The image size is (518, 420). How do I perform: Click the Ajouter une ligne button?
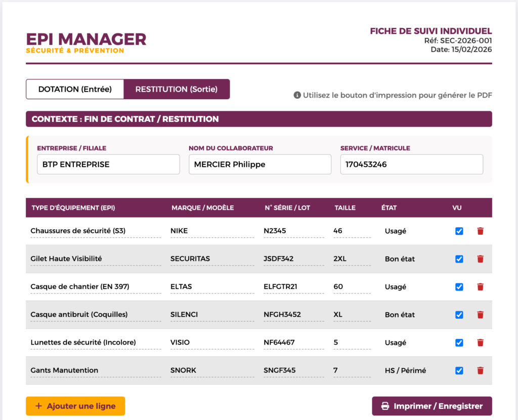pyautogui.click(x=75, y=406)
